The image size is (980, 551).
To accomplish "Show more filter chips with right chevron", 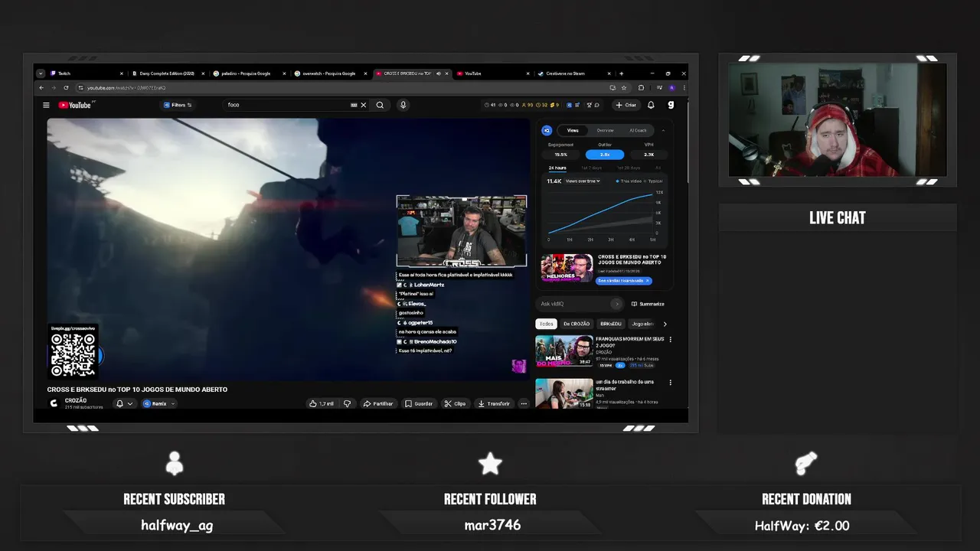I will (x=665, y=324).
